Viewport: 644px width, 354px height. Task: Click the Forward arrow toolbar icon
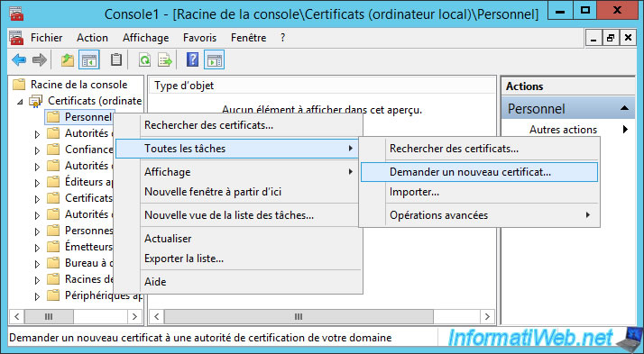(x=40, y=59)
